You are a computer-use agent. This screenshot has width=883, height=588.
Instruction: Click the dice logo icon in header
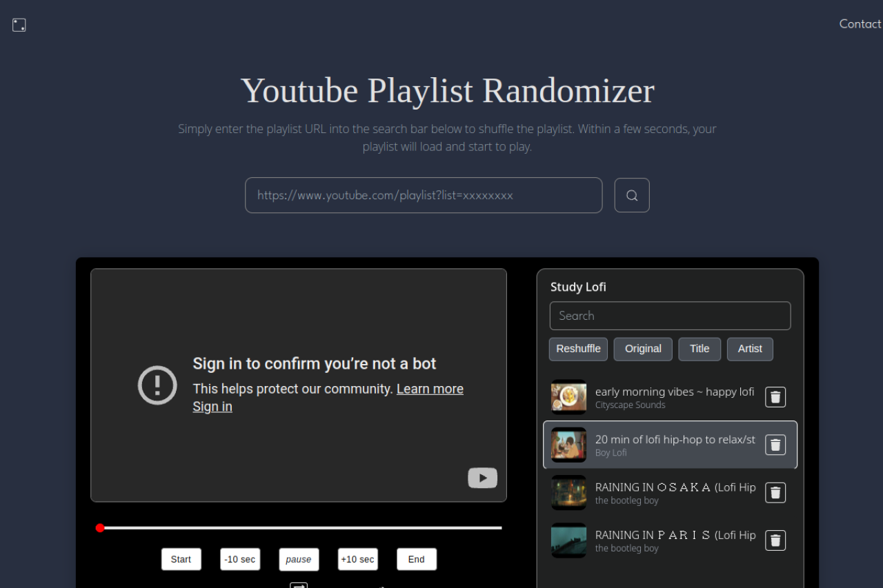(19, 25)
